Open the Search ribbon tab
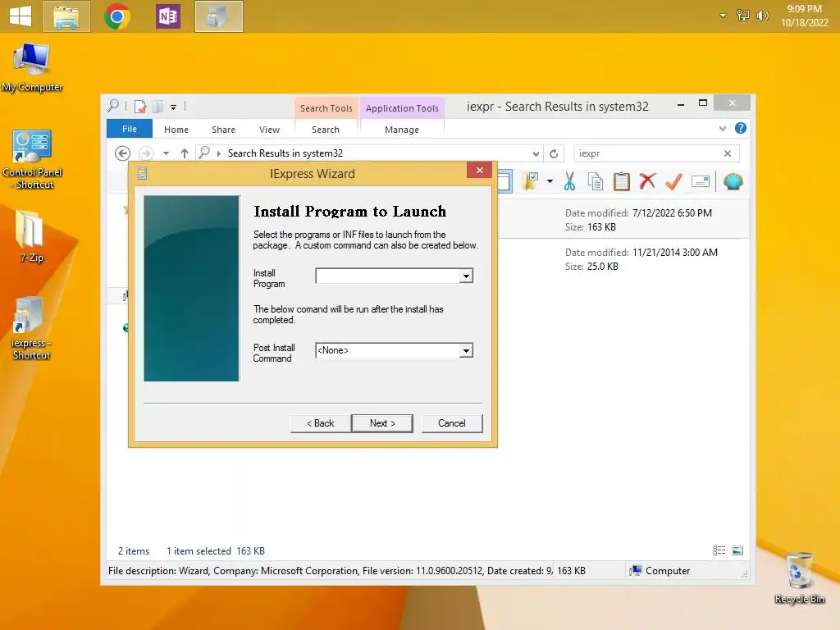 [x=326, y=130]
